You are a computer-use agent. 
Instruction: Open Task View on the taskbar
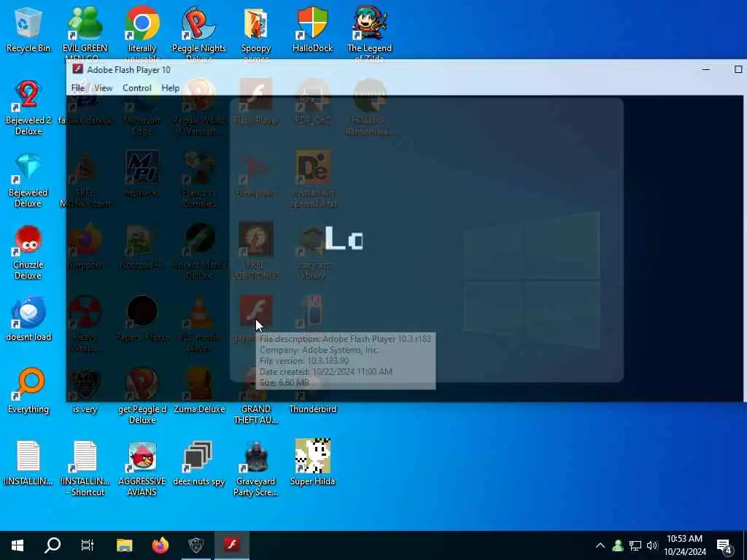point(88,545)
